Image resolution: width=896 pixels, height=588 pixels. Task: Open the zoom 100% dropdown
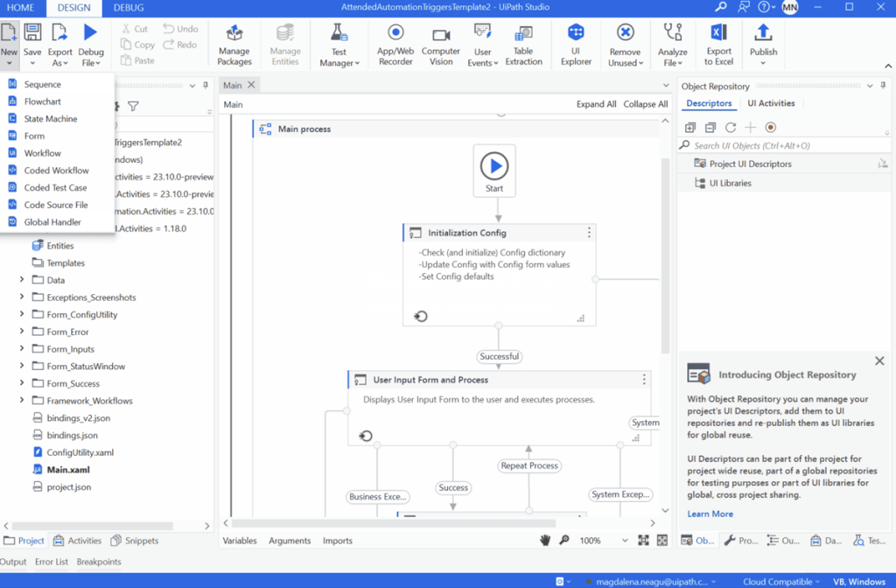click(625, 541)
